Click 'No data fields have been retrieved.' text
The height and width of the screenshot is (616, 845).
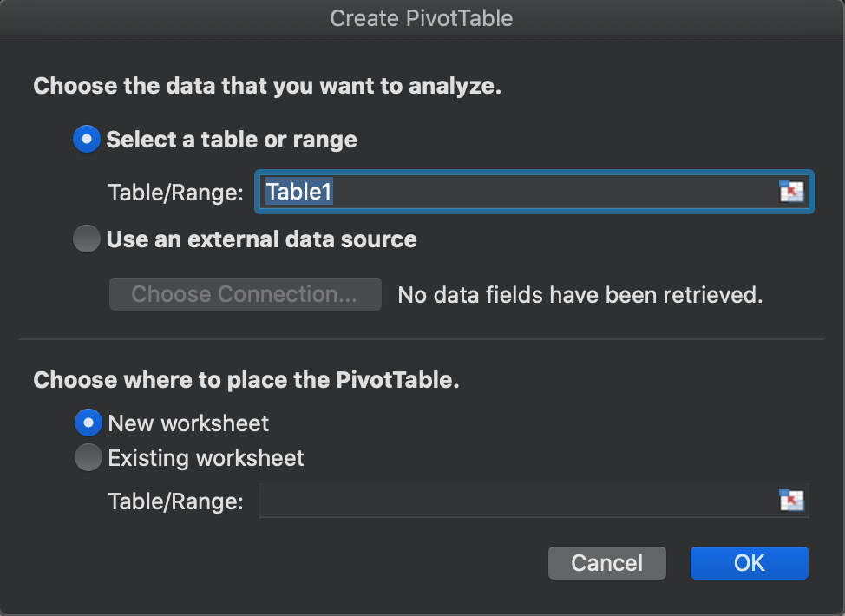(x=580, y=295)
